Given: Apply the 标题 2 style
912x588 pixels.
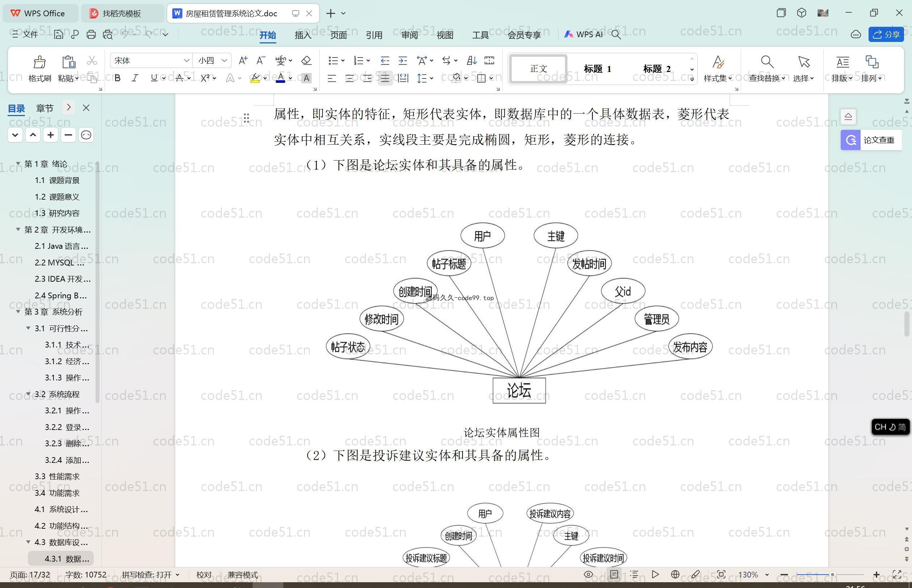Looking at the screenshot, I should (x=657, y=69).
